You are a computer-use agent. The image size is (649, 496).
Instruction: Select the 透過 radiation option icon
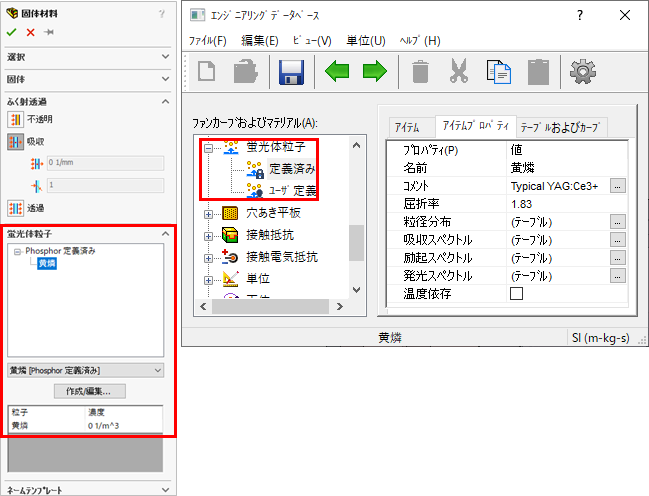15,208
